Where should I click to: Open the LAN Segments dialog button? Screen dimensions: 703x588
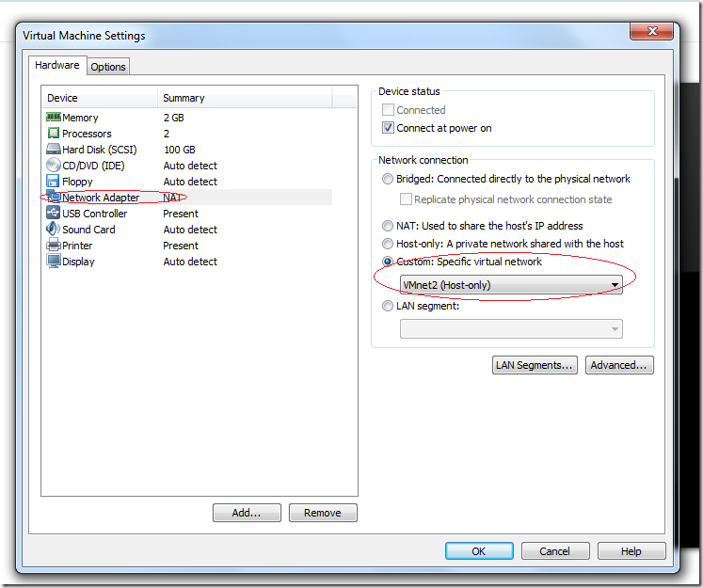coord(535,365)
